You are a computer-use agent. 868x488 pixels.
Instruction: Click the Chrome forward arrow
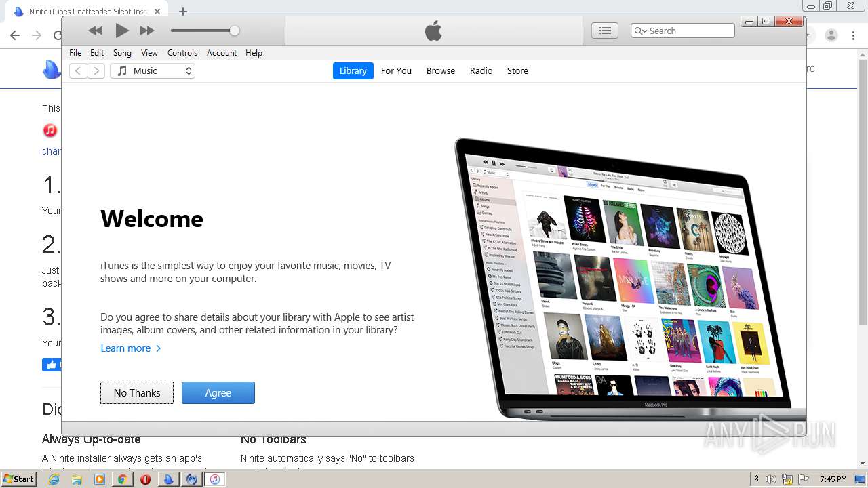pyautogui.click(x=37, y=35)
